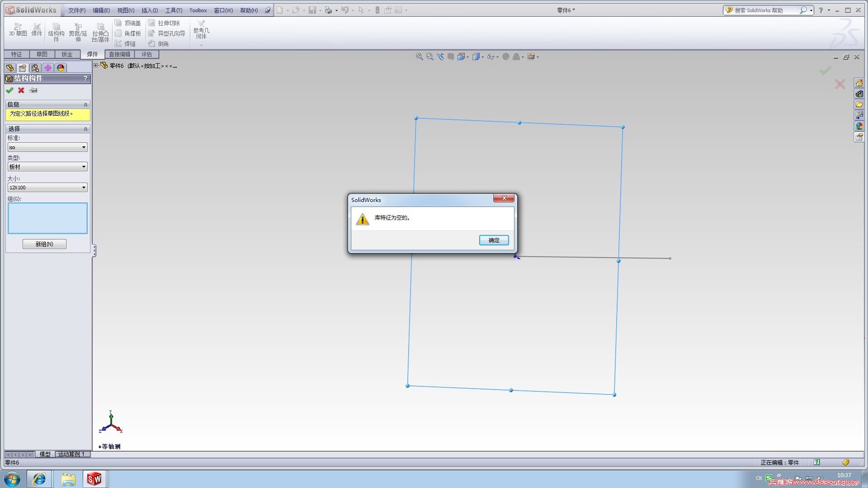The height and width of the screenshot is (488, 868).
Task: Open the 类型 板材 dropdown
Action: pyautogui.click(x=47, y=167)
